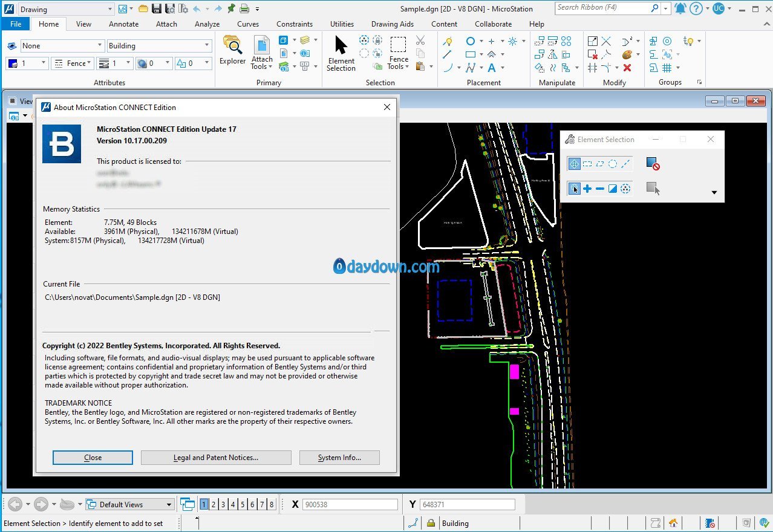Select the Place Circle tool
The height and width of the screenshot is (532, 773).
470,41
